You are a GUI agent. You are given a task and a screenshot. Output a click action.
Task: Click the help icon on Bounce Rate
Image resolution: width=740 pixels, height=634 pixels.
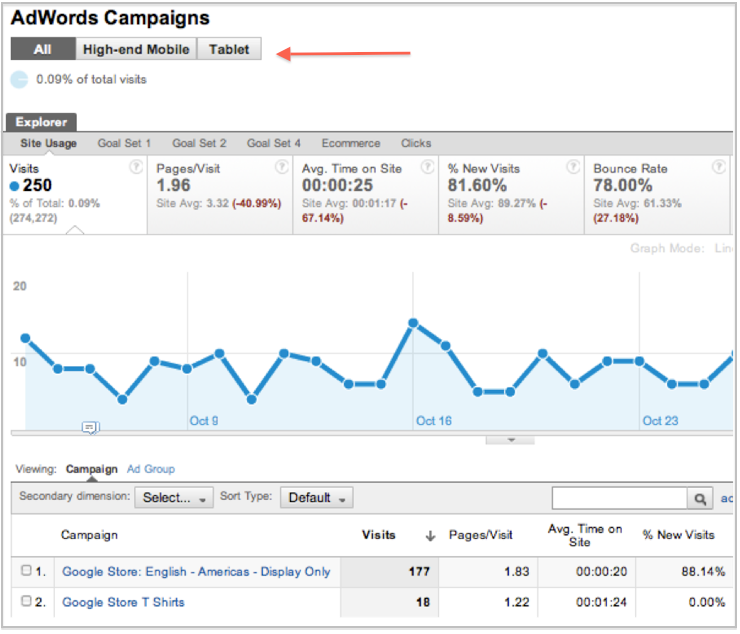click(719, 168)
